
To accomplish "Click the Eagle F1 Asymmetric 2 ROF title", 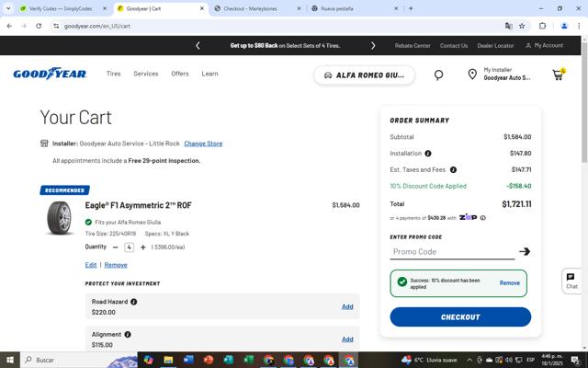I will (x=138, y=205).
